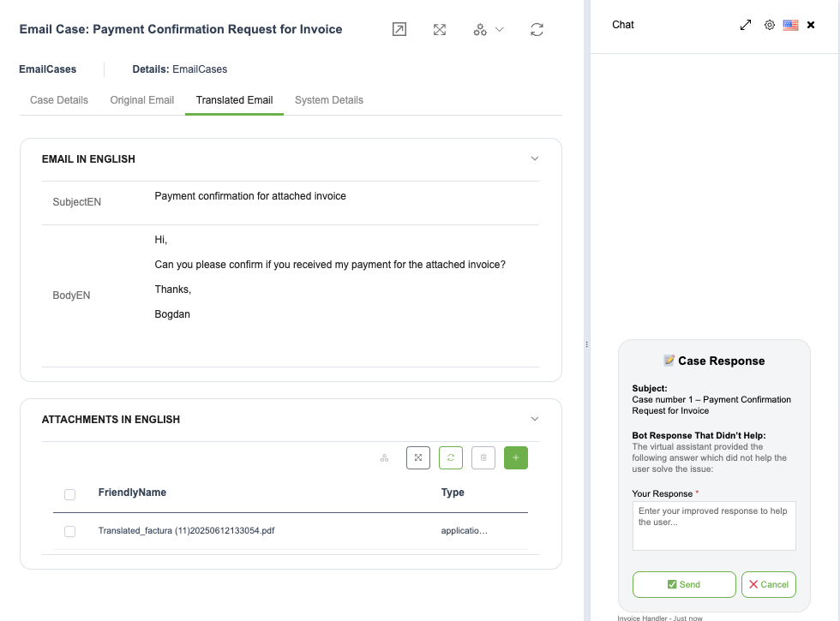Send the case response
The height and width of the screenshot is (621, 840).
(684, 584)
